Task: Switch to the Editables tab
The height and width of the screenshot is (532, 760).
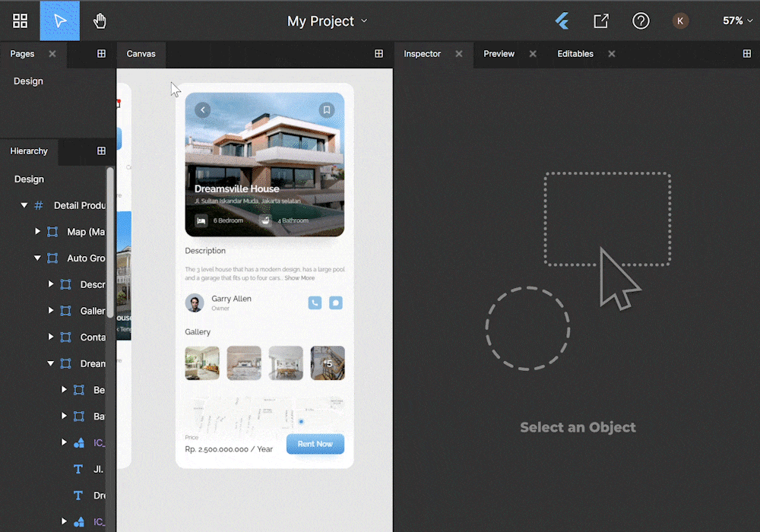Action: point(575,54)
